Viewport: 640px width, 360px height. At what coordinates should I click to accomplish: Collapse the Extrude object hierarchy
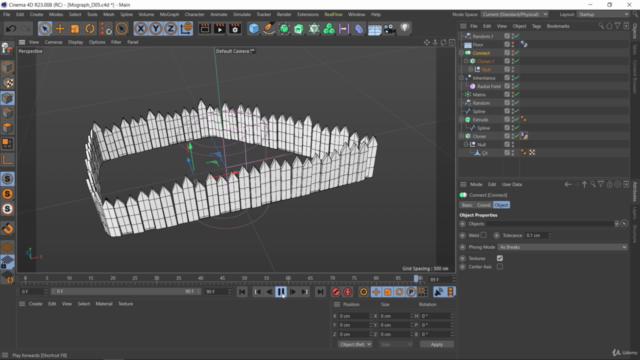pyautogui.click(x=462, y=120)
